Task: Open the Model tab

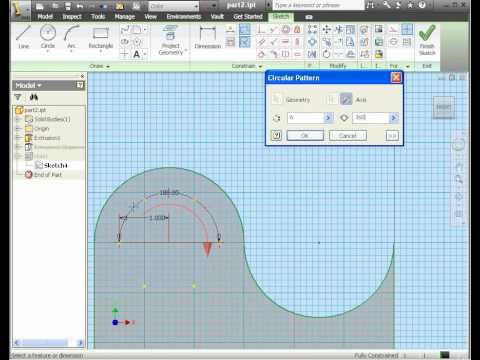Action: 45,17
